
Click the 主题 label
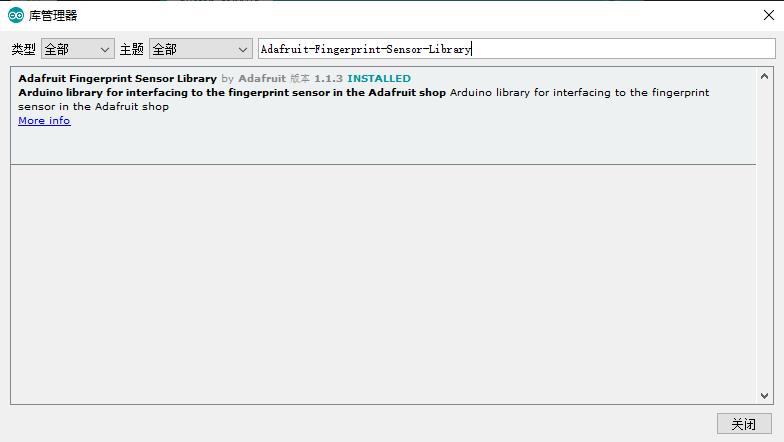pos(132,49)
